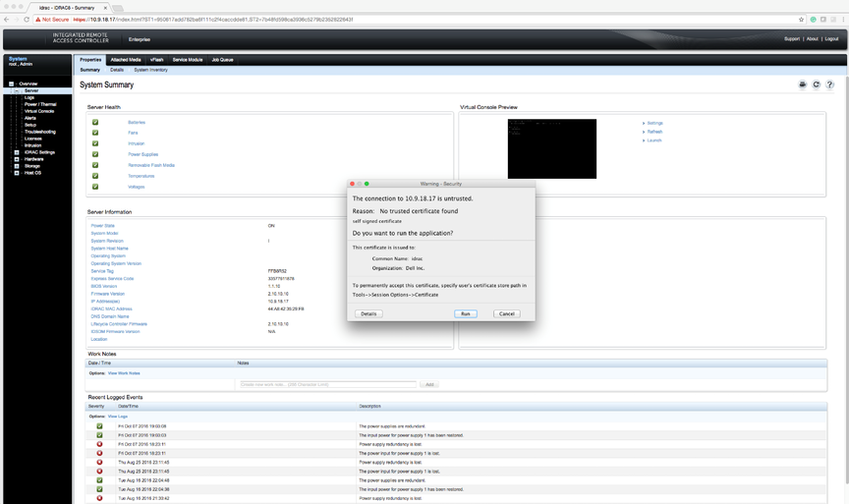Expand the iDRAC Settings tree node
Image resolution: width=849 pixels, height=504 pixels.
[17, 152]
